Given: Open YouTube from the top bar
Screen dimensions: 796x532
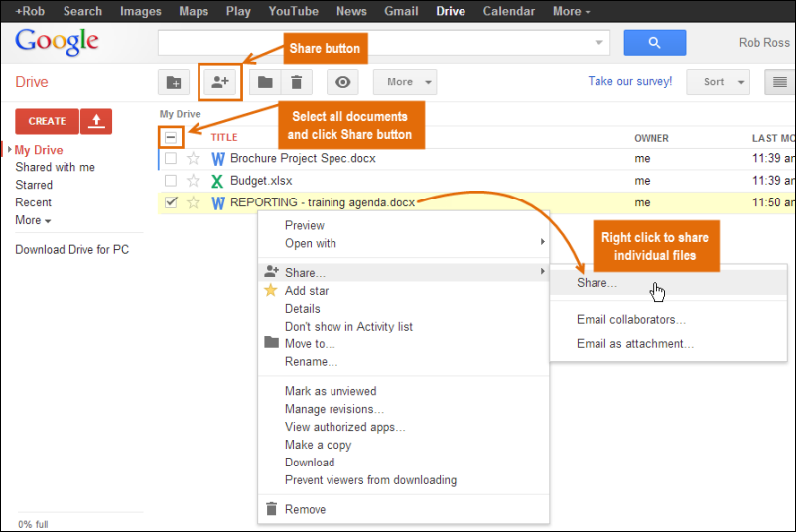Looking at the screenshot, I should pos(294,11).
